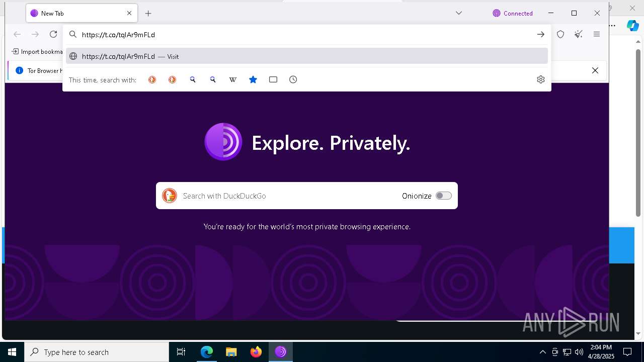
Task: Click the DuckDuckGo logo in search box
Action: tap(170, 196)
